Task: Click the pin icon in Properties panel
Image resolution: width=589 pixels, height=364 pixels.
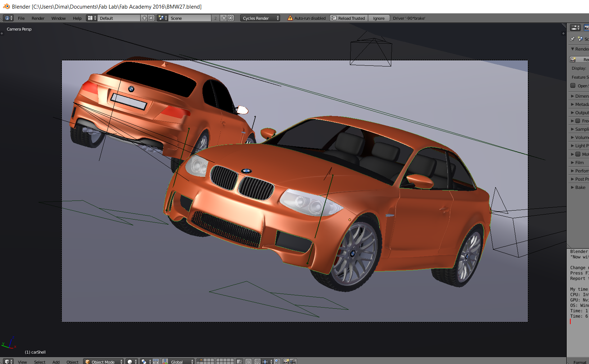Action: click(x=572, y=39)
